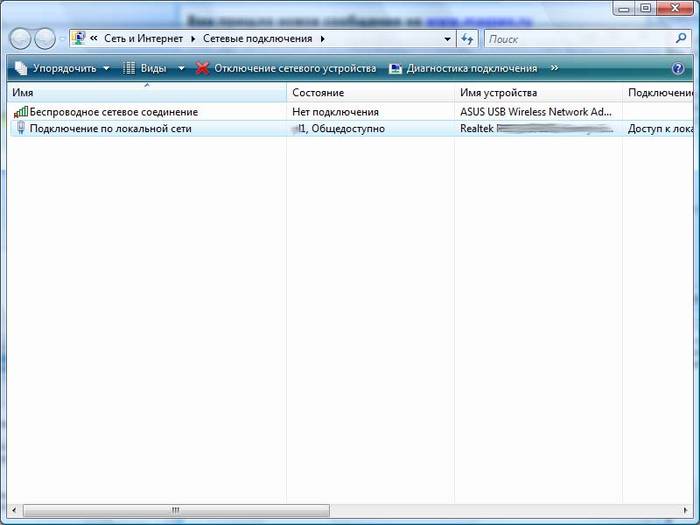Click the Forward navigation arrow button
The width and height of the screenshot is (700, 525).
click(45, 39)
